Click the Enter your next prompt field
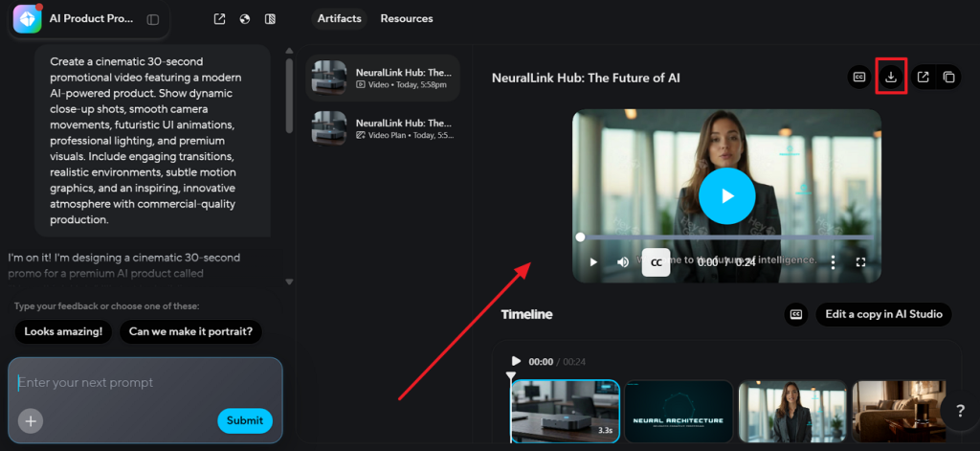Image resolution: width=980 pixels, height=451 pixels. 145,383
